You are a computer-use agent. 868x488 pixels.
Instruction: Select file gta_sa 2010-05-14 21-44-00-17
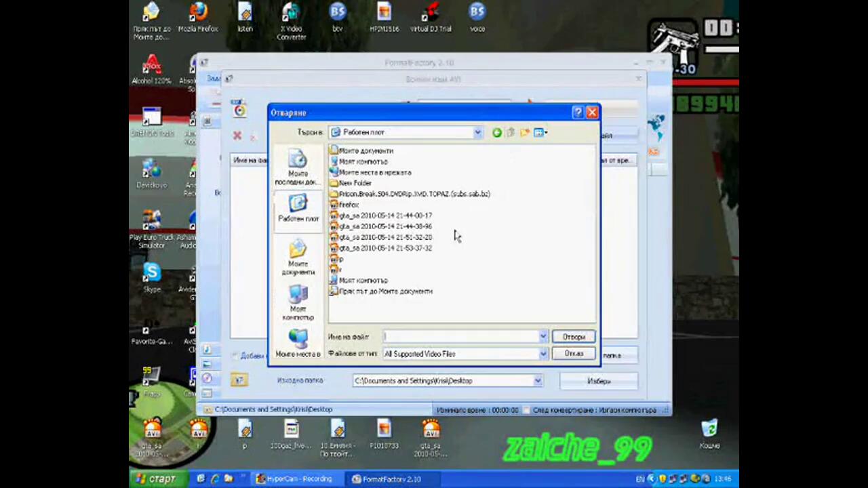point(384,216)
